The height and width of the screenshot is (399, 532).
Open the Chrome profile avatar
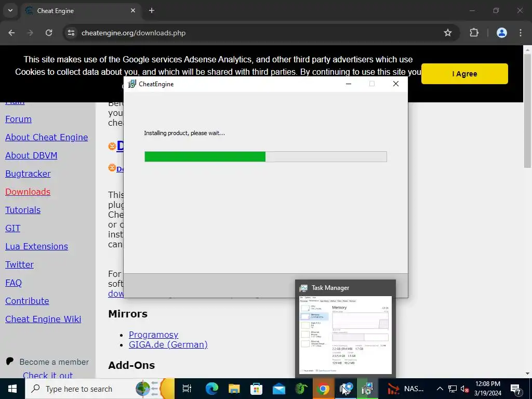pos(502,33)
